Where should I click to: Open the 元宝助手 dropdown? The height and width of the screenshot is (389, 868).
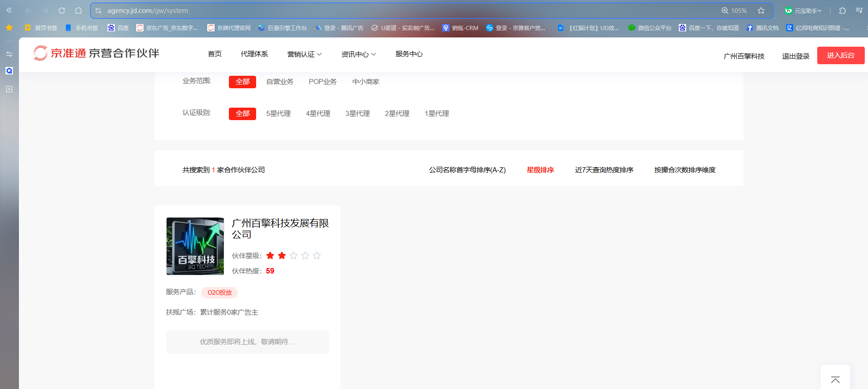pos(803,11)
